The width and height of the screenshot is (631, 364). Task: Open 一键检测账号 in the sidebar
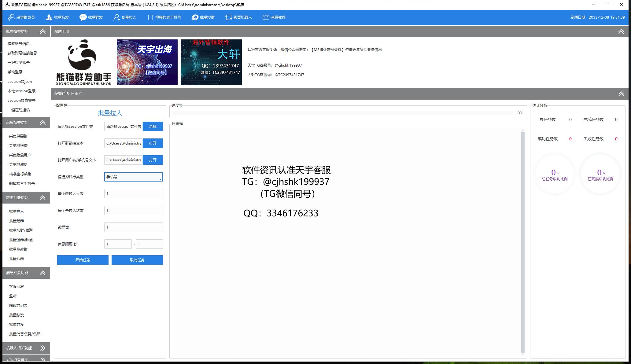(19, 62)
